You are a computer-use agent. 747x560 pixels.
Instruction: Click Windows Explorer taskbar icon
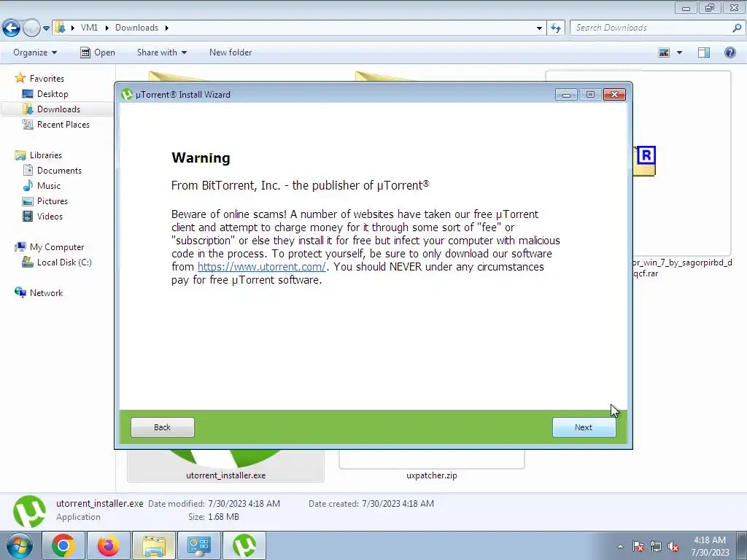(153, 545)
